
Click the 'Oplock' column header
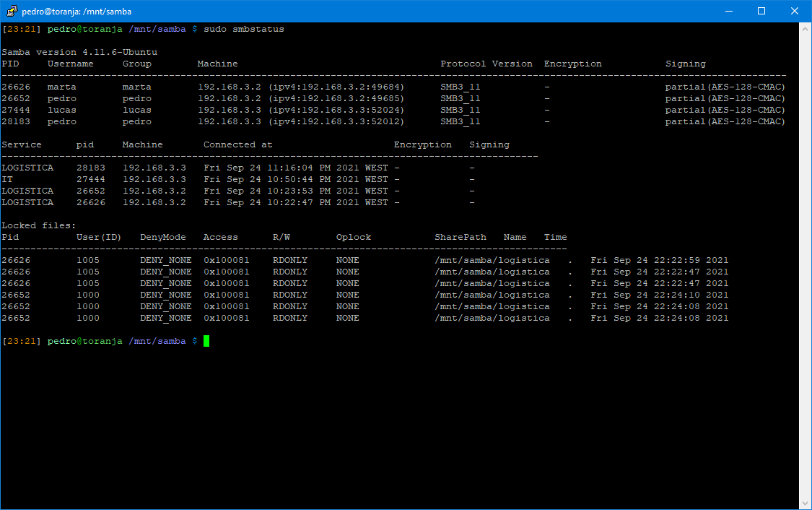pyautogui.click(x=354, y=237)
